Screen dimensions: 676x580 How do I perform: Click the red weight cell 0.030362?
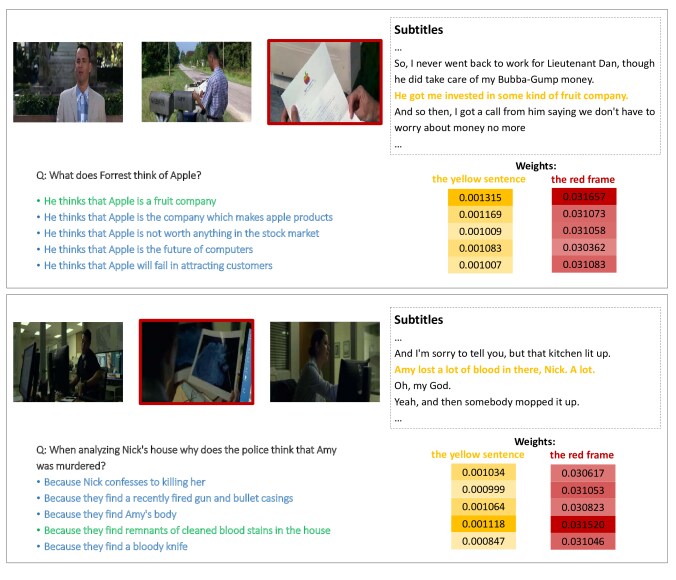coord(584,247)
